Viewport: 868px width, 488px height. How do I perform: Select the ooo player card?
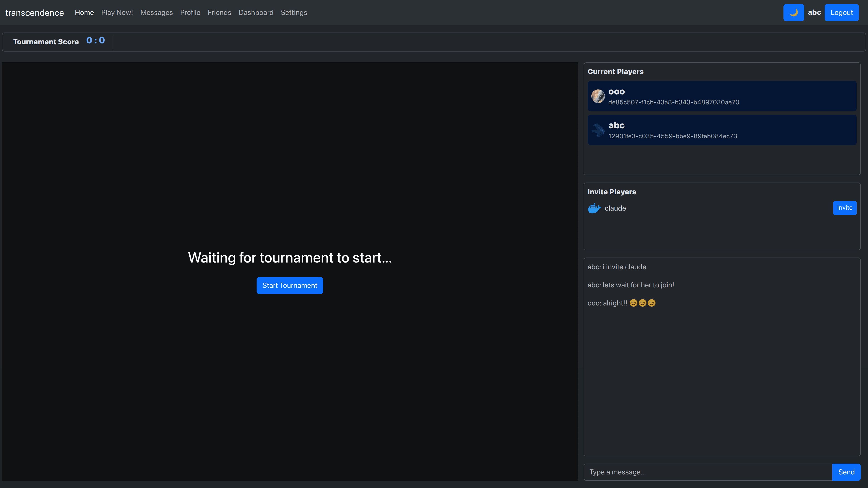pyautogui.click(x=722, y=96)
